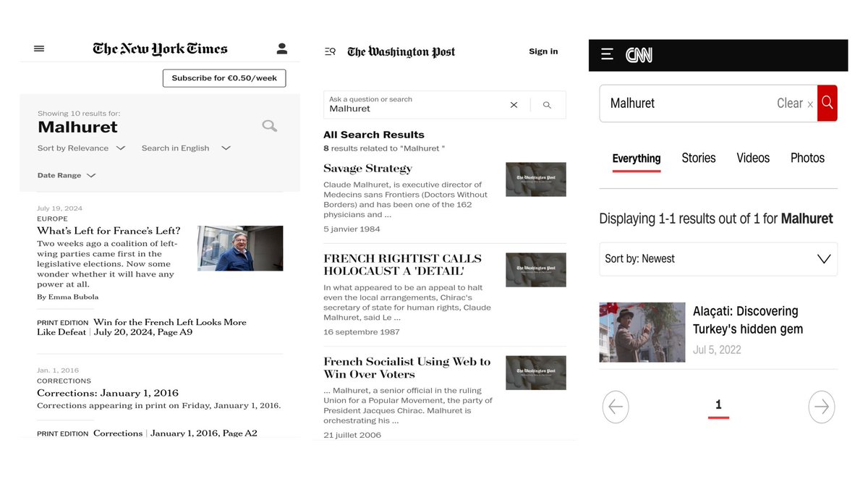Viewport: 868px width, 487px height.
Task: Click the red CNN search button
Action: click(x=827, y=103)
